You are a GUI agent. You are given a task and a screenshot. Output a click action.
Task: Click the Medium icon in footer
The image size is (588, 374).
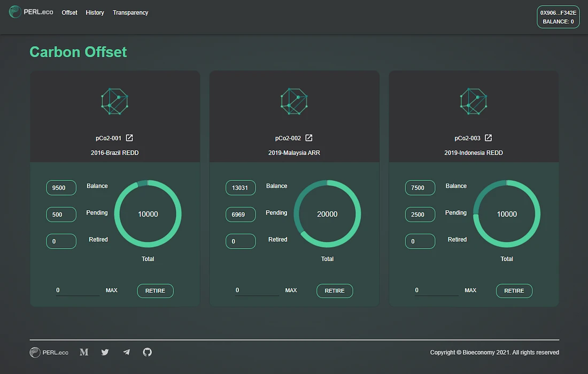(x=84, y=352)
